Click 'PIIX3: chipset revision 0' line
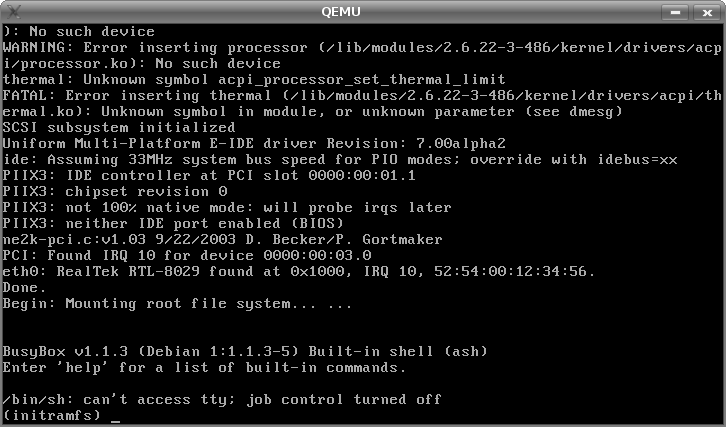Image resolution: width=726 pixels, height=427 pixels. coord(115,191)
